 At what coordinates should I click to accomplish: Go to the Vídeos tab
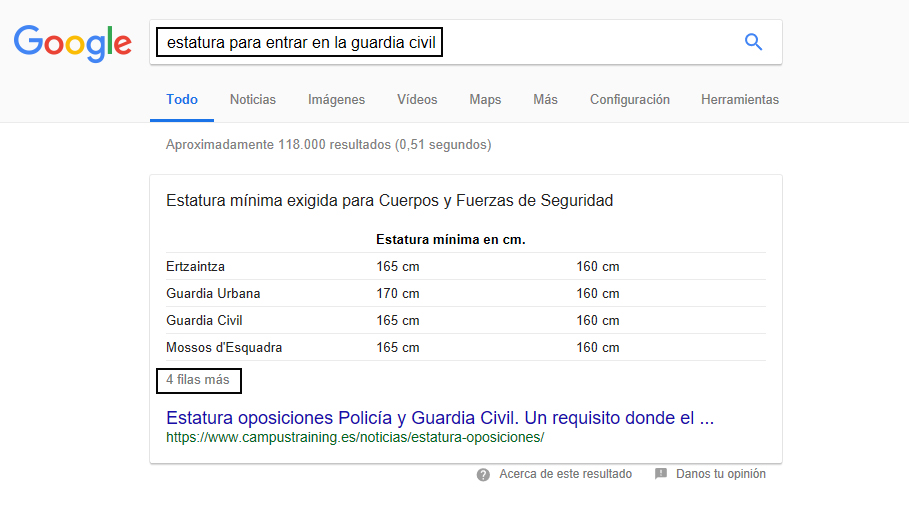coord(417,100)
